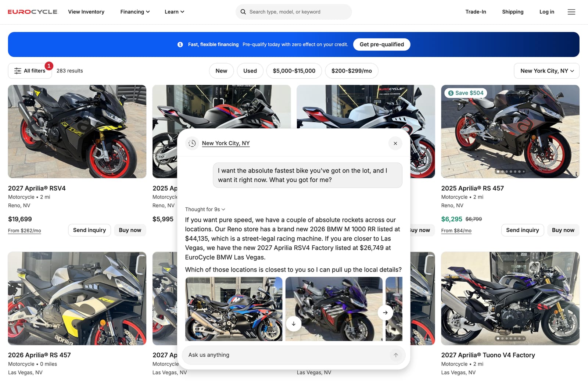Viewport: 588px width, 381px height.
Task: Click the $5,995 price
Action: 163,219
